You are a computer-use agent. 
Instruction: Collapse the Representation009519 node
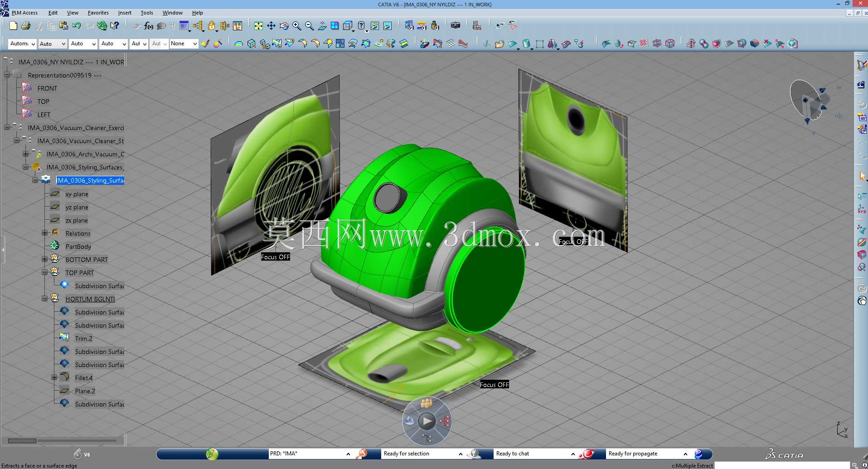tap(7, 75)
